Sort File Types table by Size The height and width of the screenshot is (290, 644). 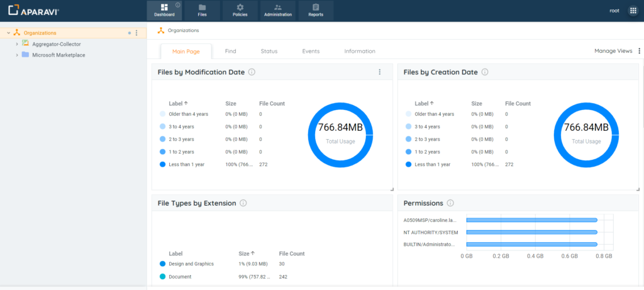(247, 254)
